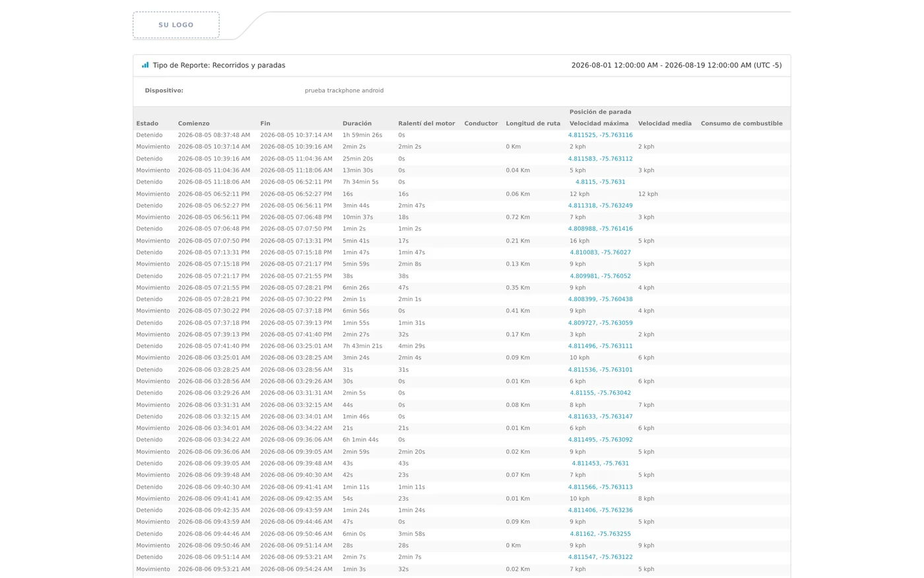Click the Comienzo column header
The height and width of the screenshot is (578, 924).
tap(193, 124)
